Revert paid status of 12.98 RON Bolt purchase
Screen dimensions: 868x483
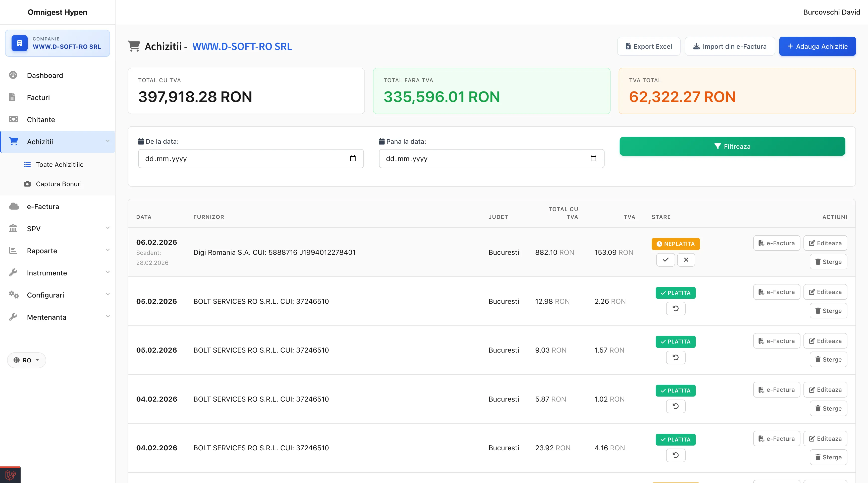click(676, 308)
